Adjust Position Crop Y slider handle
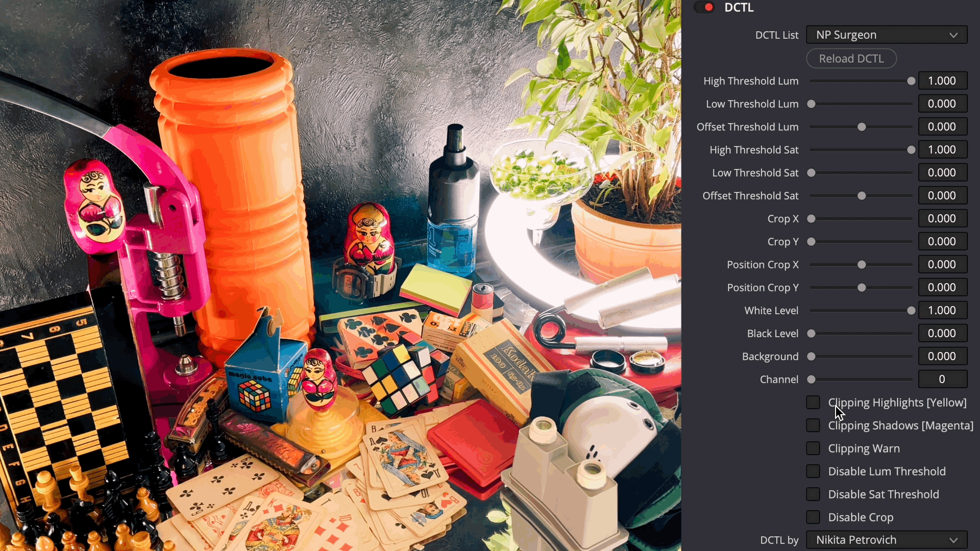The height and width of the screenshot is (551, 980). tap(862, 287)
